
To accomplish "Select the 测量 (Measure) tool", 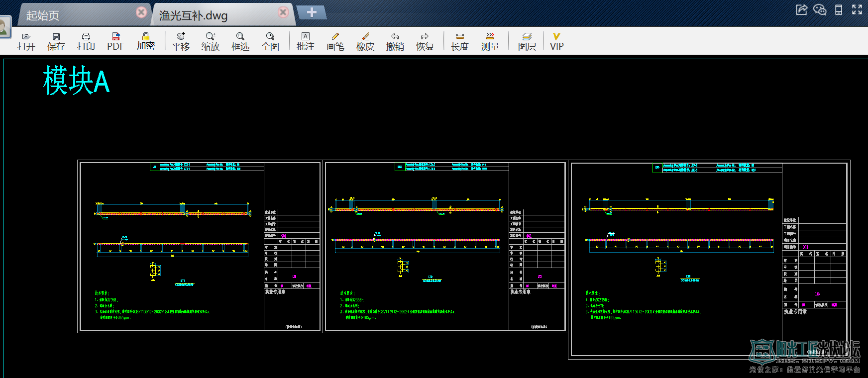I will pyautogui.click(x=490, y=42).
